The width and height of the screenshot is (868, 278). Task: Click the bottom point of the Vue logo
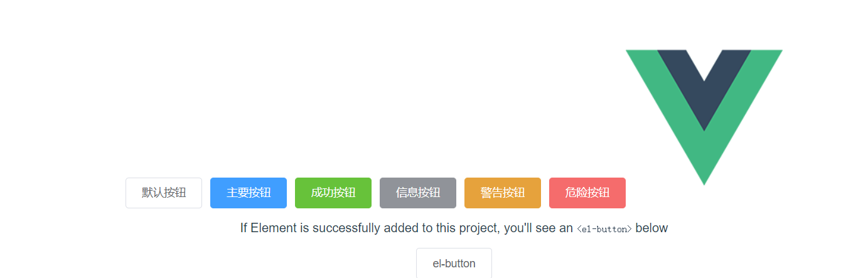pos(704,181)
